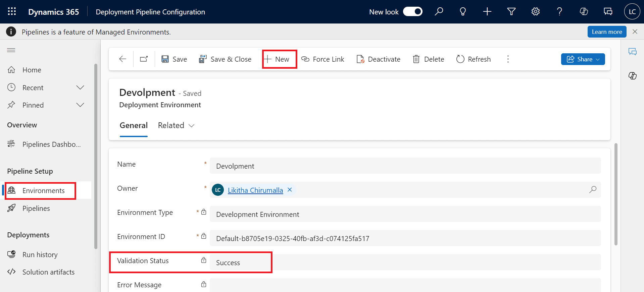644x292 pixels.
Task: Click the Learn more button
Action: click(606, 32)
